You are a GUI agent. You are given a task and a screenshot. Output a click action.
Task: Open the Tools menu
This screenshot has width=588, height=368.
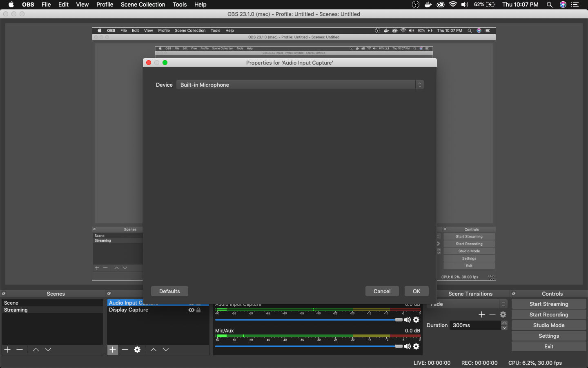tap(180, 4)
